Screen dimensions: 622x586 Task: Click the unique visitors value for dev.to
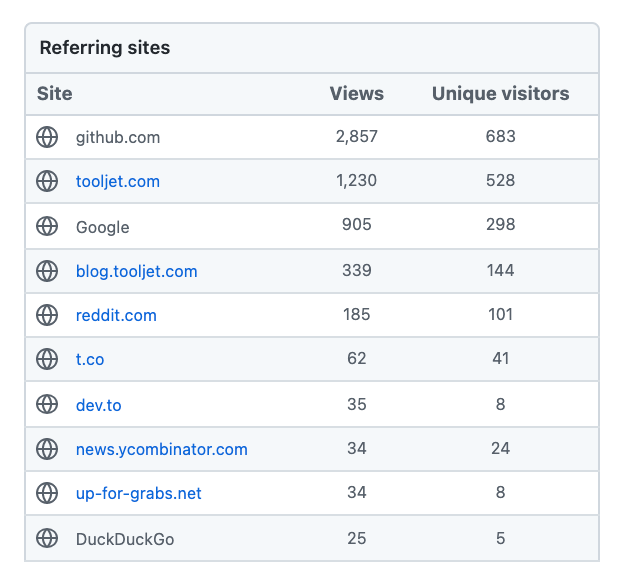pos(501,404)
